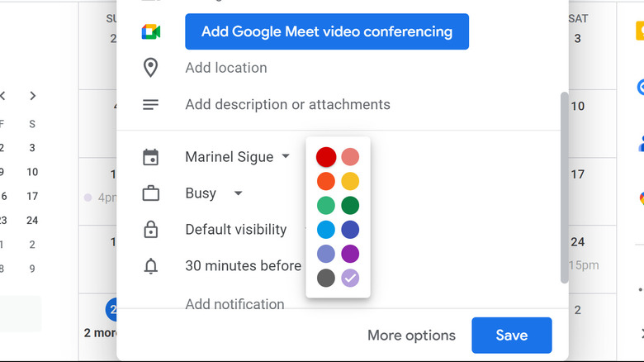Open the Marinel Sigue calendar dropdown
The height and width of the screenshot is (362, 644).
238,157
